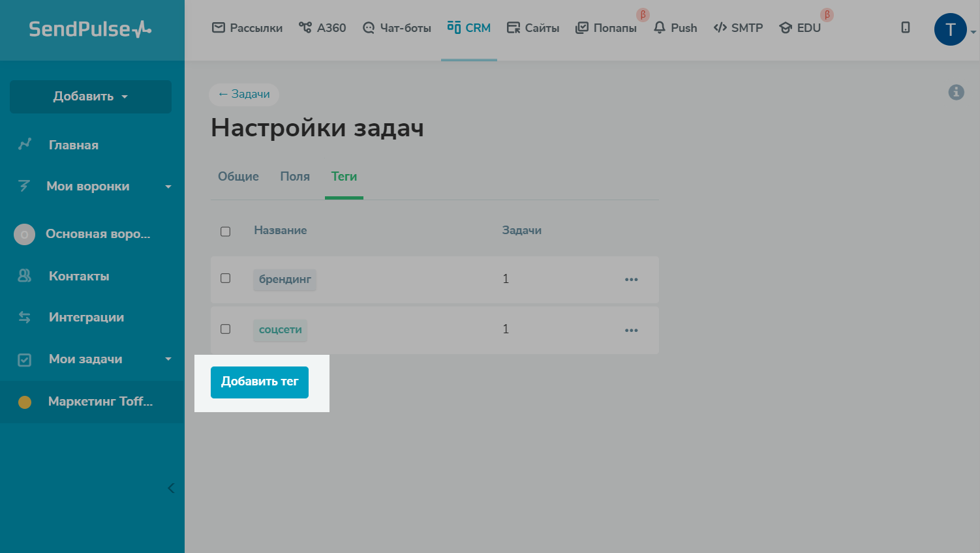Open Push notifications bell icon
This screenshot has width=980, height=553.
coord(660,27)
